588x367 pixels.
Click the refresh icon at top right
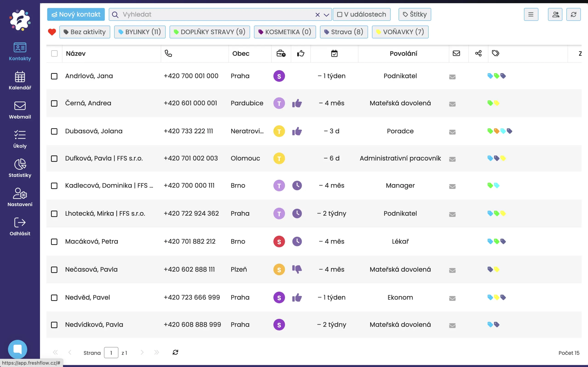573,14
